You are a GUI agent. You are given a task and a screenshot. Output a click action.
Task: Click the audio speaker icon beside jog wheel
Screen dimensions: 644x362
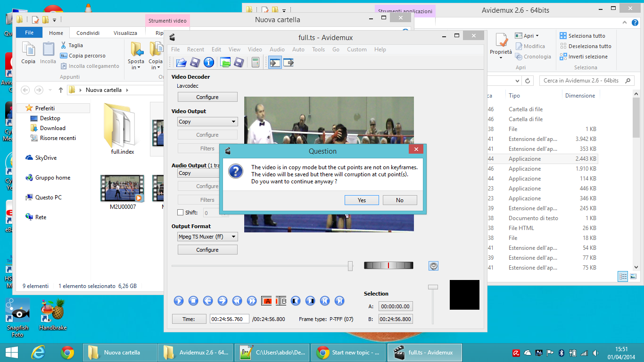[434, 266]
